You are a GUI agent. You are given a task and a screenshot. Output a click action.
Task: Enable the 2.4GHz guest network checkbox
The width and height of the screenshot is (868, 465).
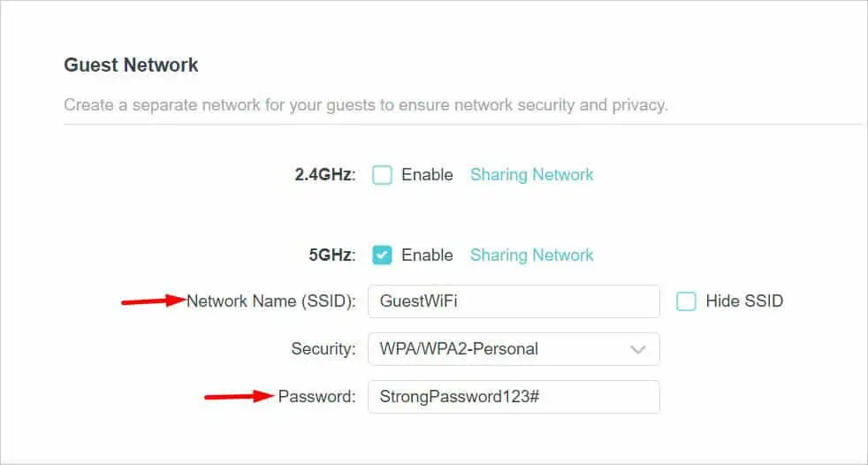click(x=382, y=175)
